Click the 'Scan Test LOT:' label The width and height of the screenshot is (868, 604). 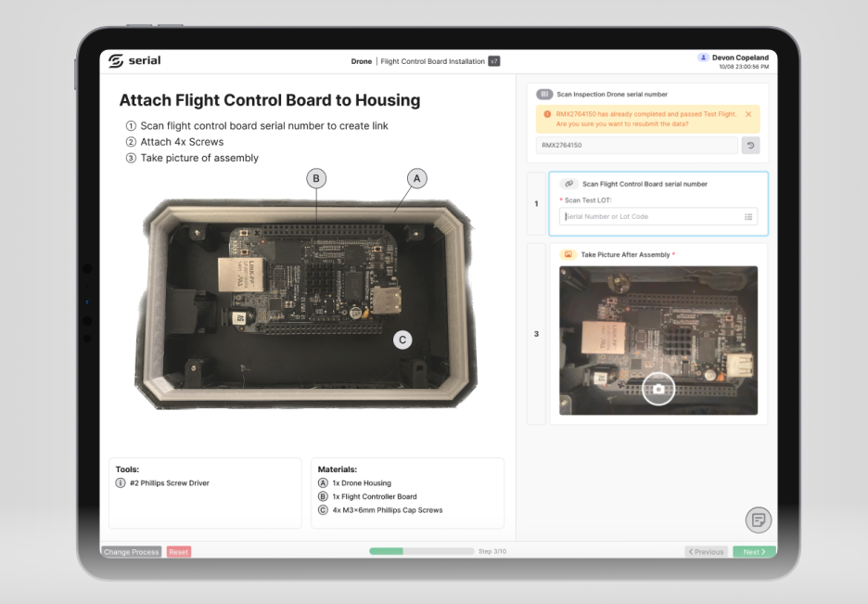coord(588,200)
